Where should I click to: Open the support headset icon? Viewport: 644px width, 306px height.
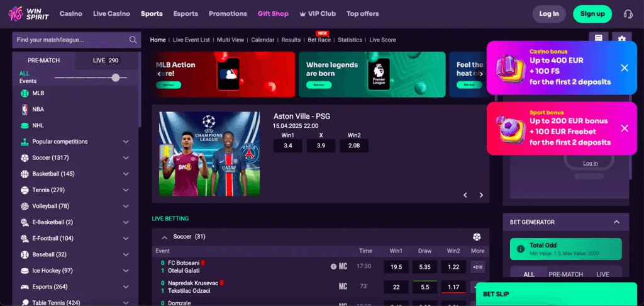pos(628,14)
